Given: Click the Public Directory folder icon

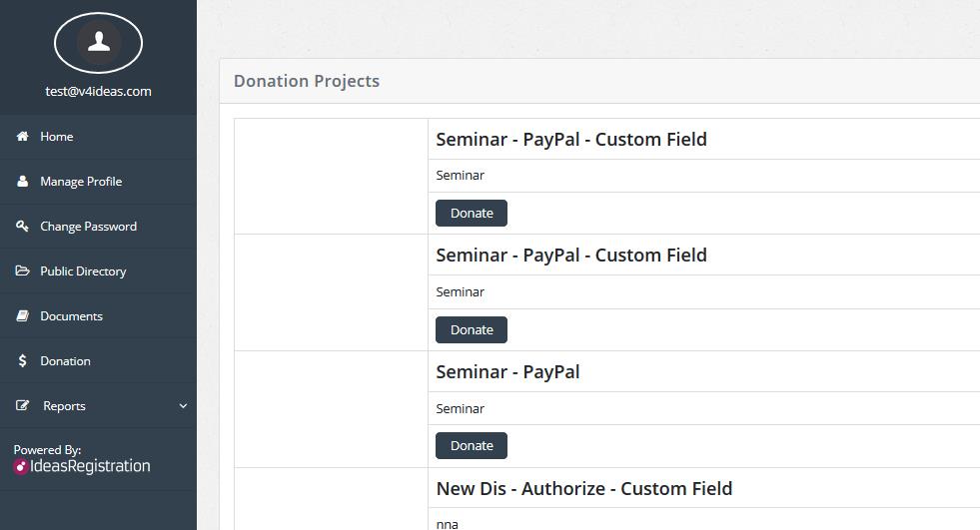Looking at the screenshot, I should coord(22,271).
